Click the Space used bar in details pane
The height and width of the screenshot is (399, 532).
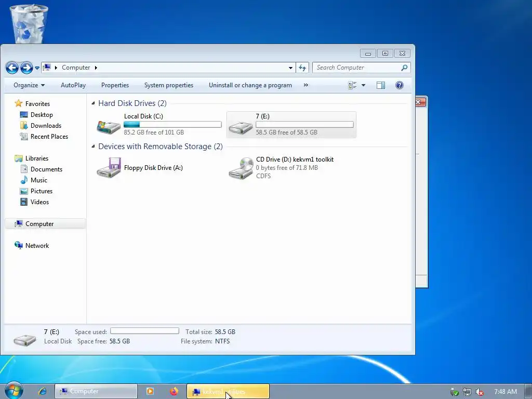point(144,331)
